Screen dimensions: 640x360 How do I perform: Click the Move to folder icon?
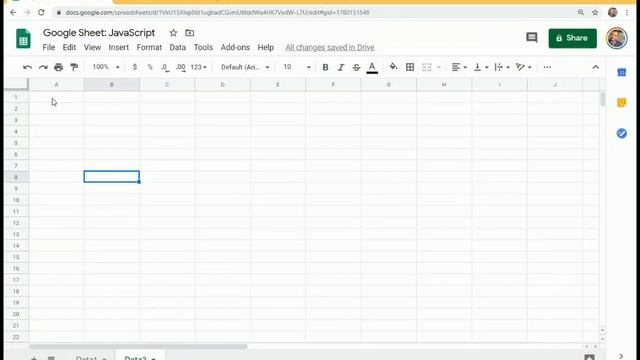coord(189,33)
